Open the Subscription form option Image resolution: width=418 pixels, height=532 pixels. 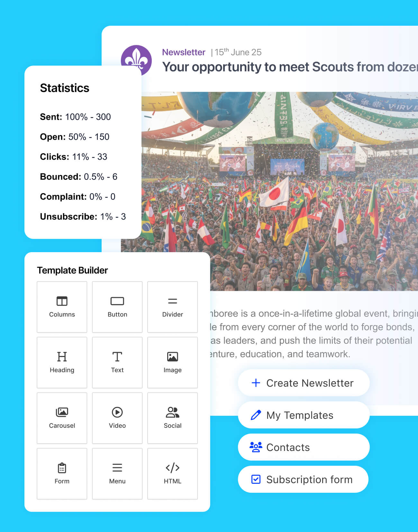(x=303, y=479)
